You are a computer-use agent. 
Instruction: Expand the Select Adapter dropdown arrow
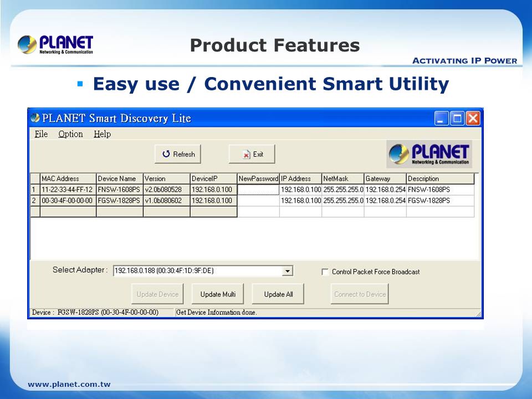tap(288, 271)
